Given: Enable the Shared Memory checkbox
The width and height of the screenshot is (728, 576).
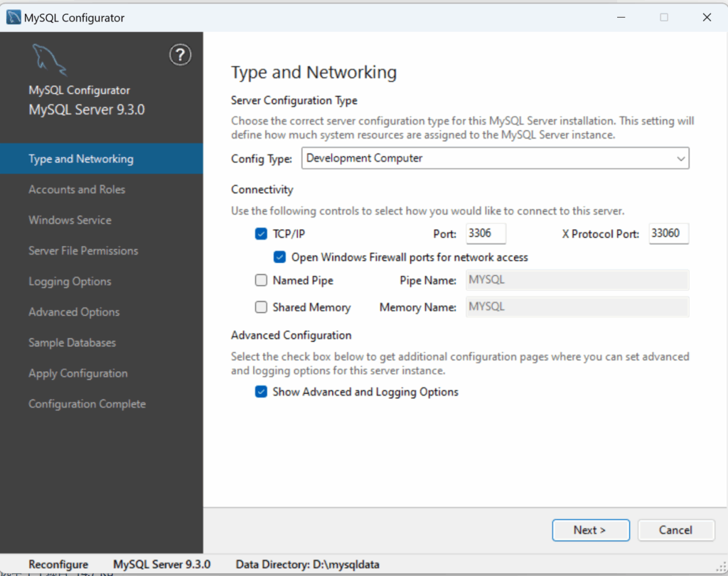Looking at the screenshot, I should (x=261, y=307).
